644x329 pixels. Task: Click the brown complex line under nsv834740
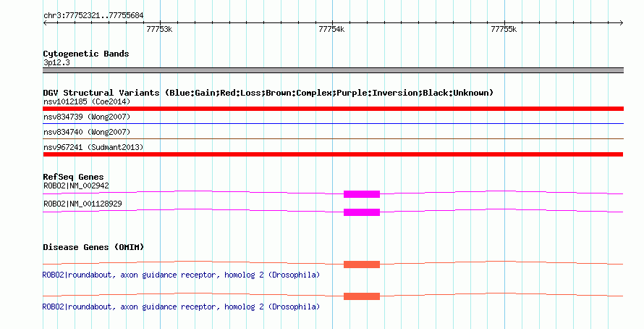pyautogui.click(x=333, y=138)
